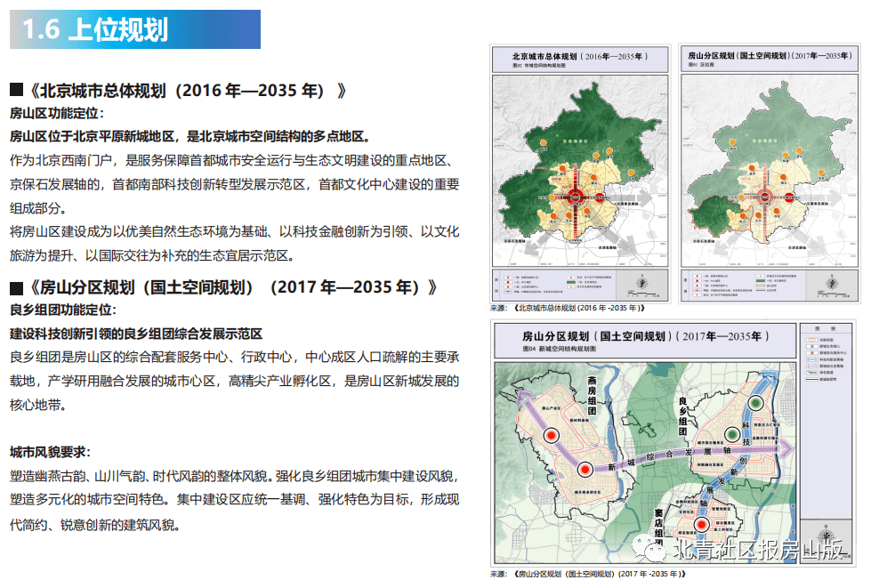The image size is (871, 588).
Task: Click the source caption "来源:《北京城市总体规划 (2016 年 -2035 年)》"
Action: tap(567, 308)
